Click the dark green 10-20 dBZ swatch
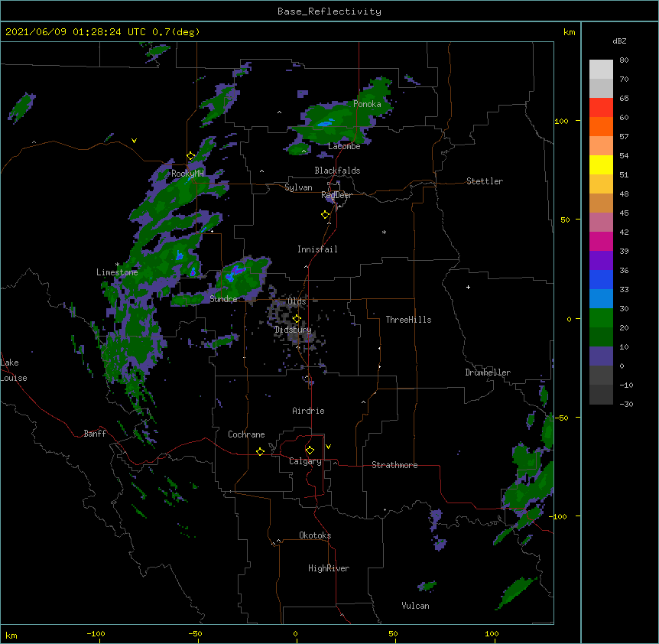Image resolution: width=659 pixels, height=644 pixels. point(601,337)
